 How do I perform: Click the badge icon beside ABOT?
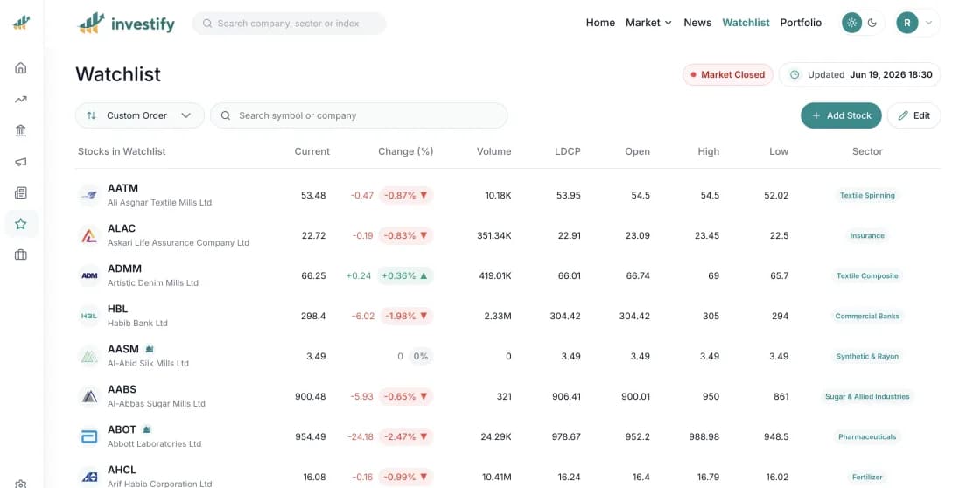[x=146, y=429]
